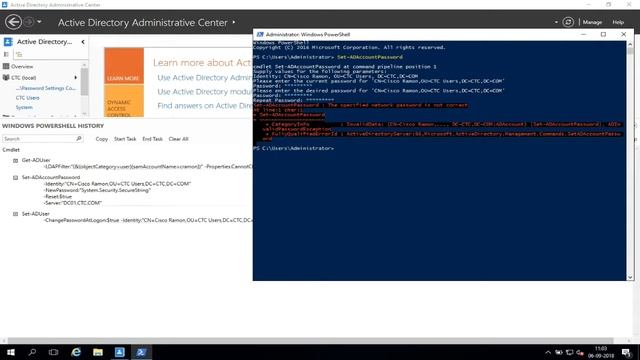Open 'Use Active Directory module' link
The width and height of the screenshot is (640, 360).
point(204,92)
